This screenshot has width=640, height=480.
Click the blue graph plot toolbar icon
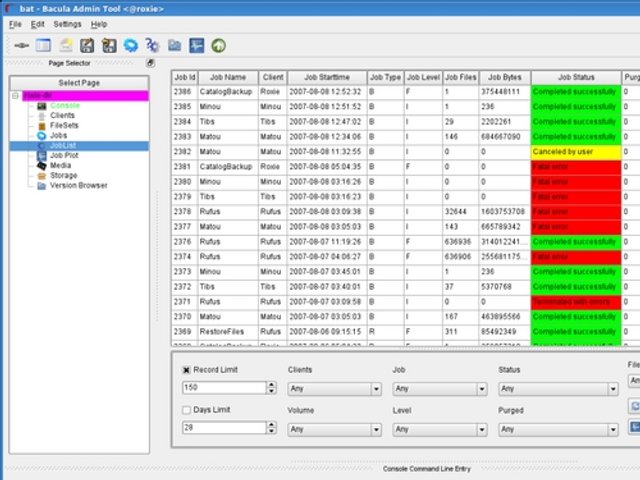pos(196,45)
